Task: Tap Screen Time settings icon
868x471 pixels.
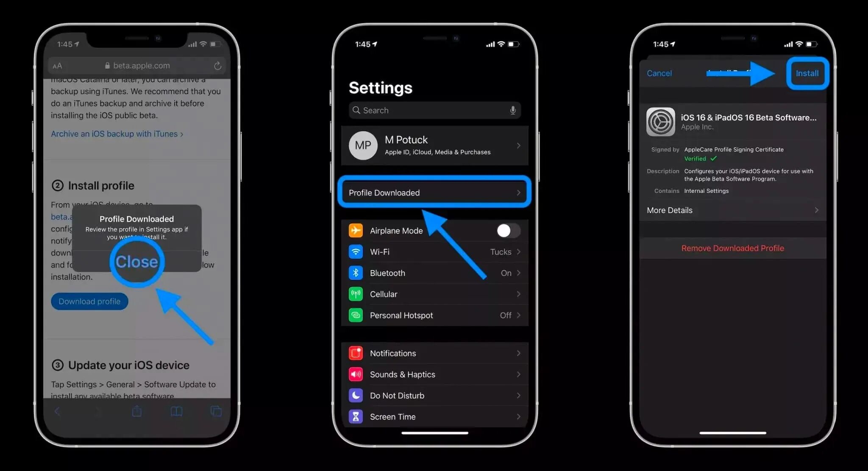Action: [356, 416]
